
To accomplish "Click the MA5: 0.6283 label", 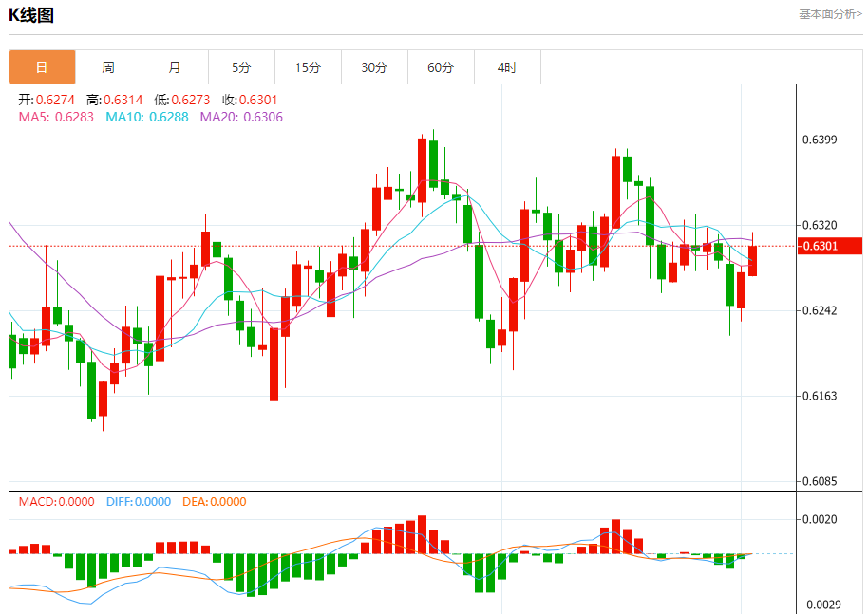I will coord(56,118).
